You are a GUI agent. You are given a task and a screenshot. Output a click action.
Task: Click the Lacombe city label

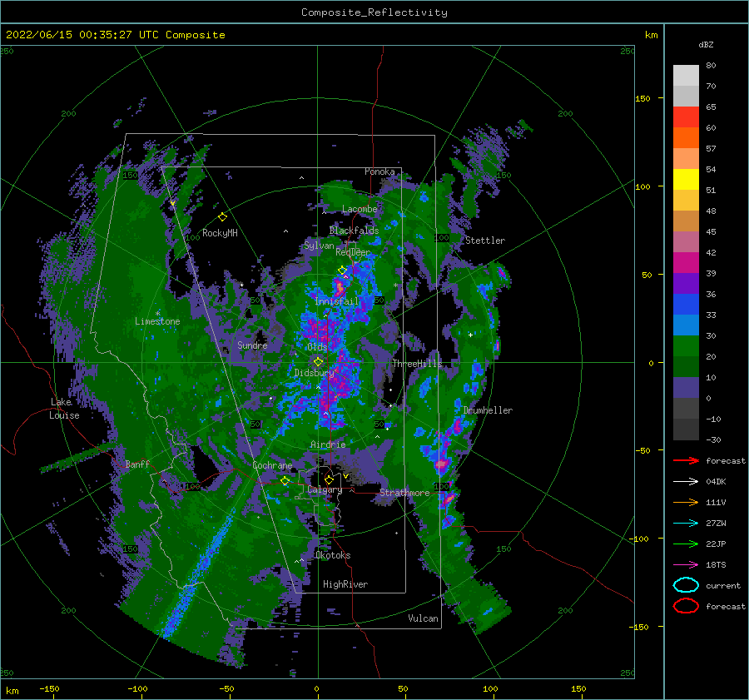pos(360,209)
